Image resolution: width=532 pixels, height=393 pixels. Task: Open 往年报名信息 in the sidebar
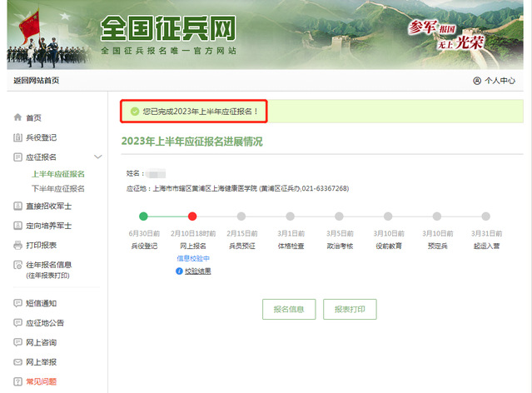pos(49,265)
